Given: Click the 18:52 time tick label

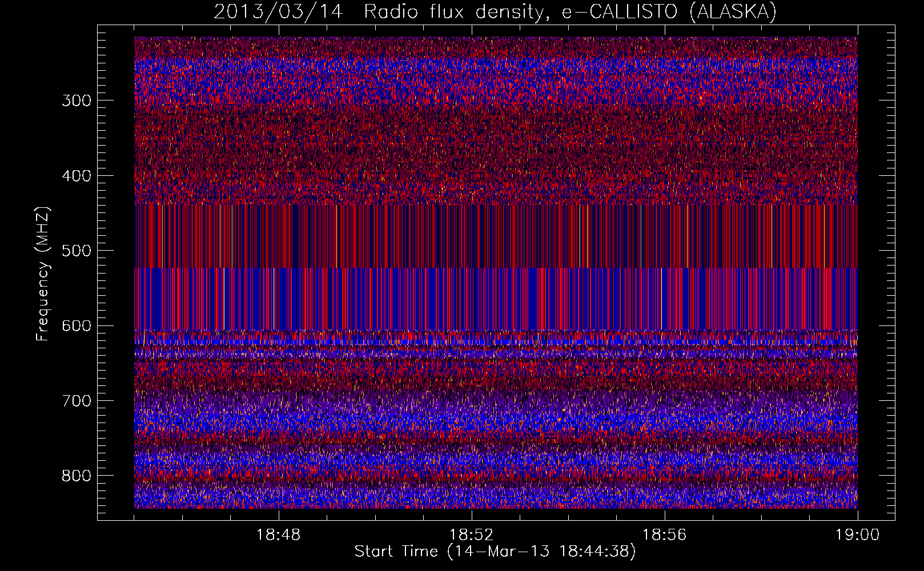Looking at the screenshot, I should tap(472, 535).
